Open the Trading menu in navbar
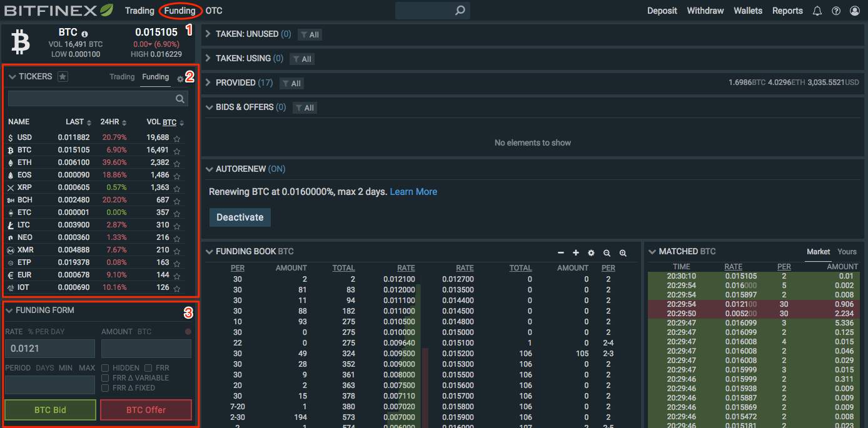The height and width of the screenshot is (428, 868). tap(139, 11)
